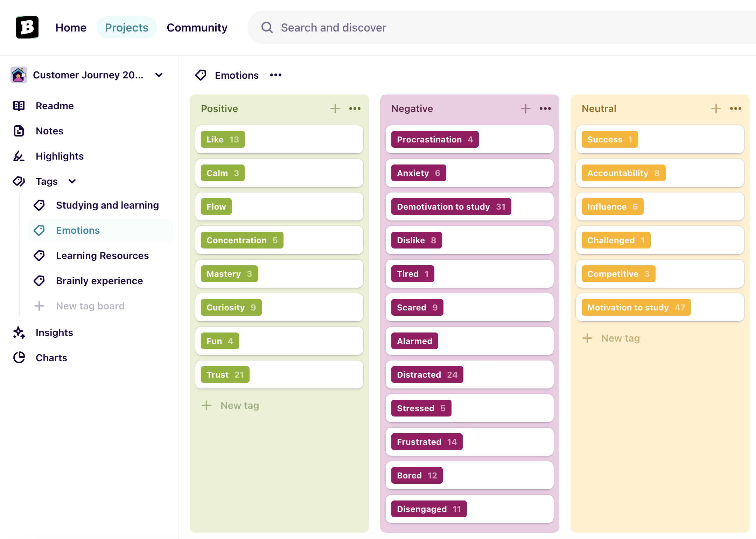This screenshot has height=539, width=756.
Task: Click the search magnifier icon
Action: 267,27
